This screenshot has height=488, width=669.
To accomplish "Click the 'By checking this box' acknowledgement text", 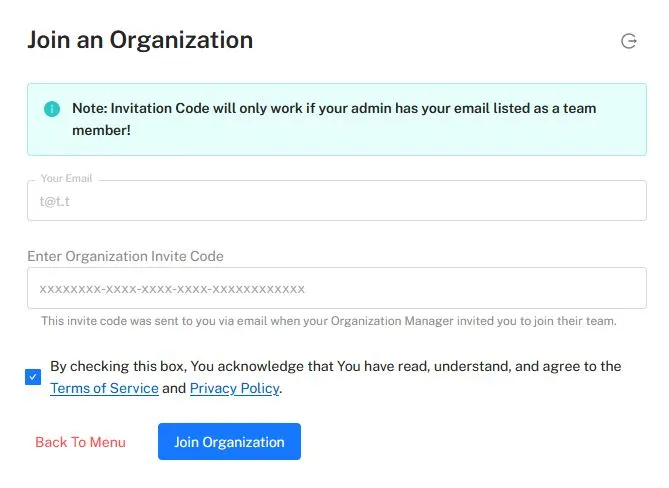I will pos(335,377).
